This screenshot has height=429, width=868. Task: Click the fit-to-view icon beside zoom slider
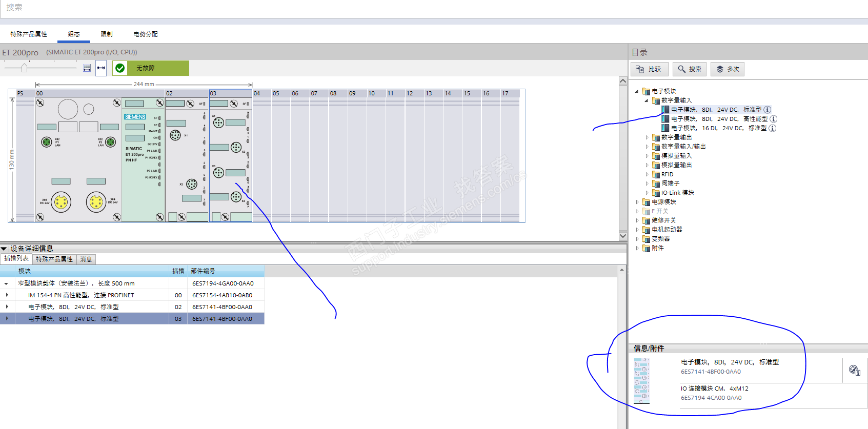[x=87, y=68]
